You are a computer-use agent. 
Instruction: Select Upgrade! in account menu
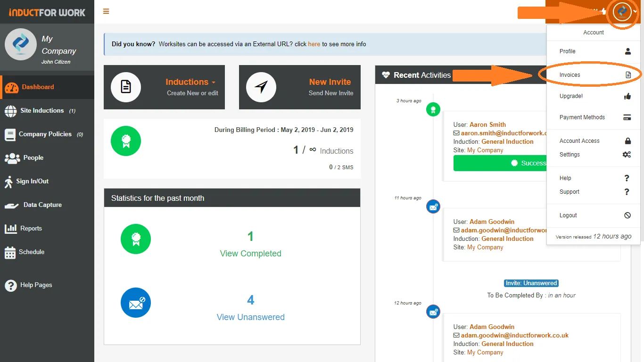(594, 96)
